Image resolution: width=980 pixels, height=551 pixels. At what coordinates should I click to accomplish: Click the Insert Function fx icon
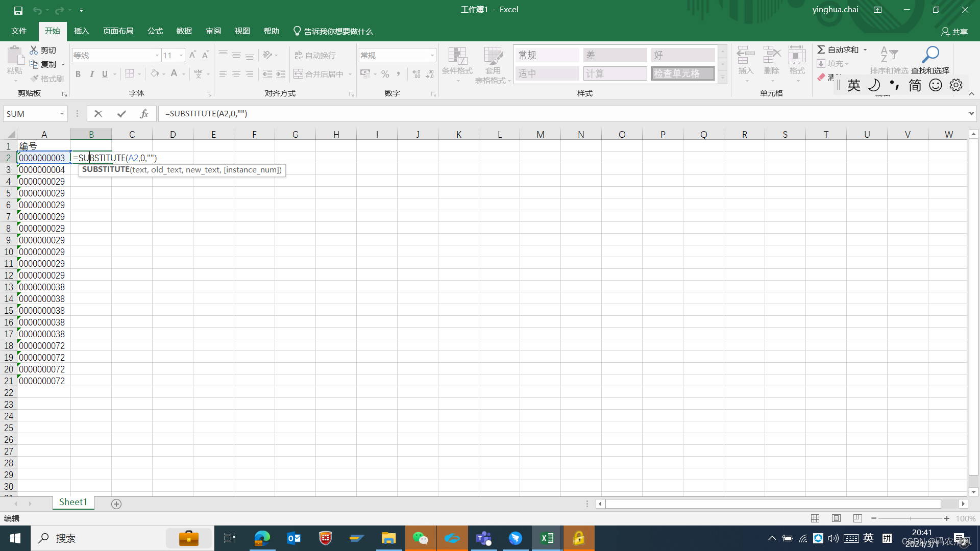144,114
